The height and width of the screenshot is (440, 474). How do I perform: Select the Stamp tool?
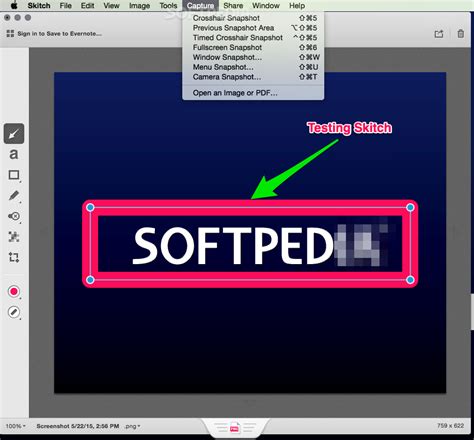click(x=14, y=216)
